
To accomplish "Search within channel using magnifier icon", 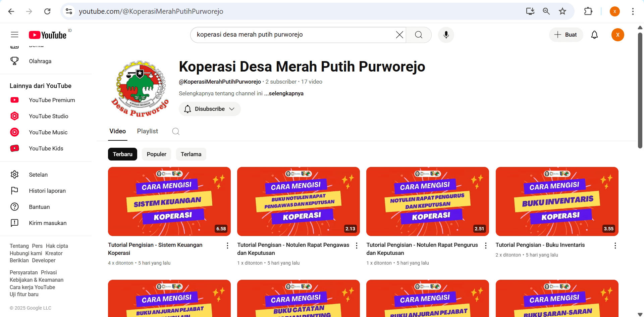I will tap(176, 131).
